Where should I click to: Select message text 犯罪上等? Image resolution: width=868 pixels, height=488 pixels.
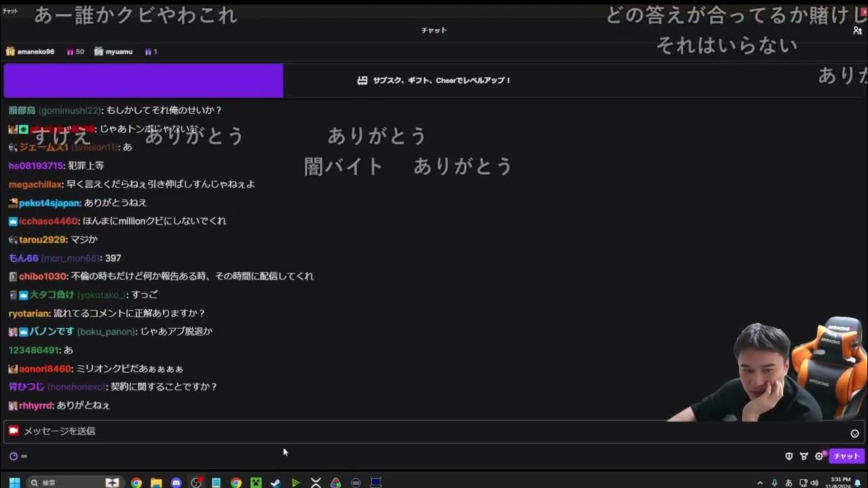[85, 165]
